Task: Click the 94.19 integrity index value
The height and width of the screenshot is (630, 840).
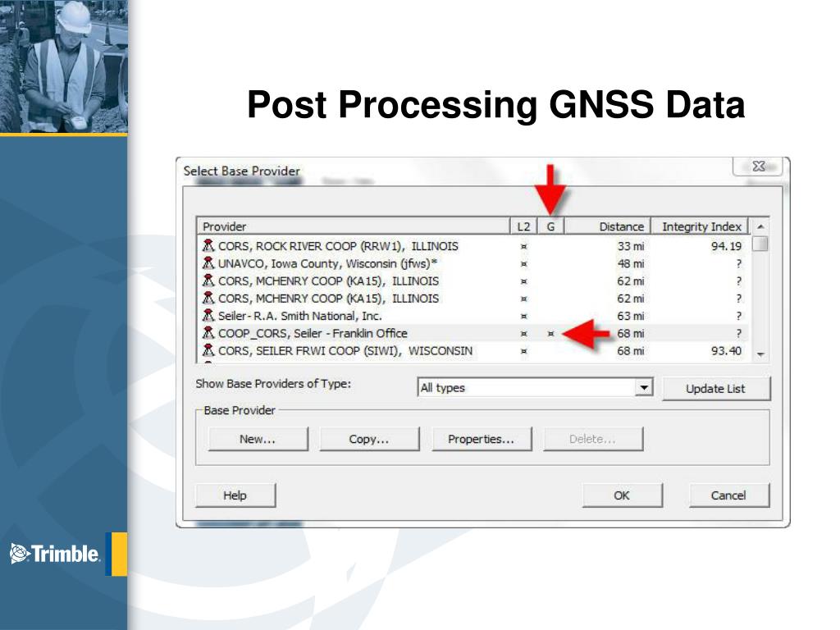Action: click(727, 246)
